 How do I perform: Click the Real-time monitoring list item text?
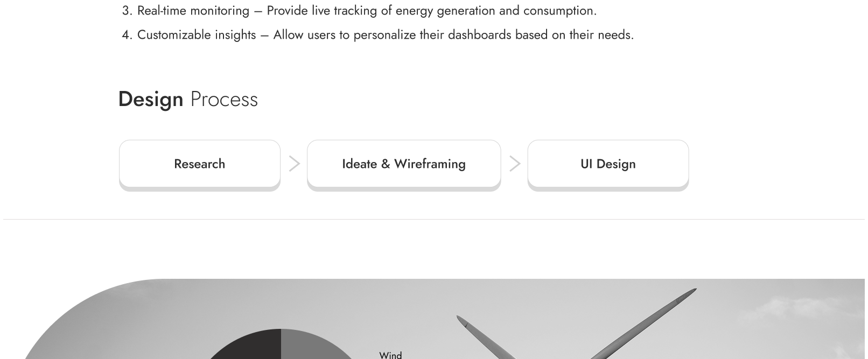click(x=194, y=11)
